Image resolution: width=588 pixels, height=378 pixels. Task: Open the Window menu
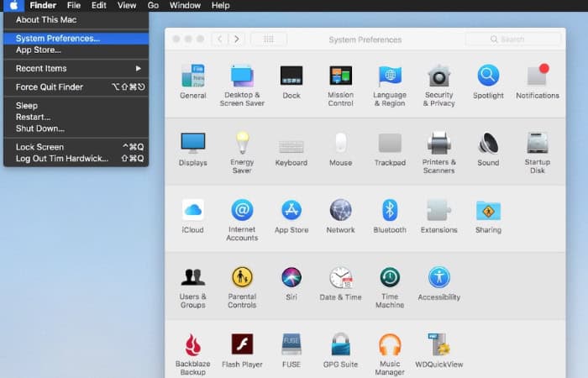coord(185,6)
